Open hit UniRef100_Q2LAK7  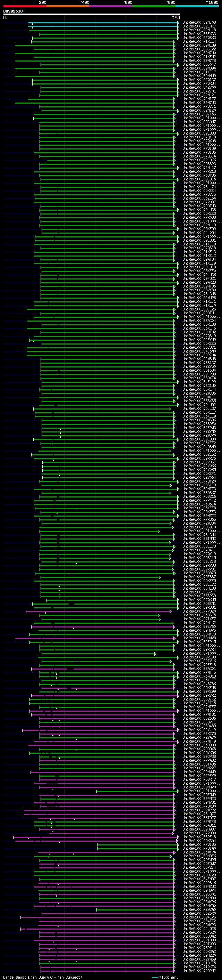point(199,26)
